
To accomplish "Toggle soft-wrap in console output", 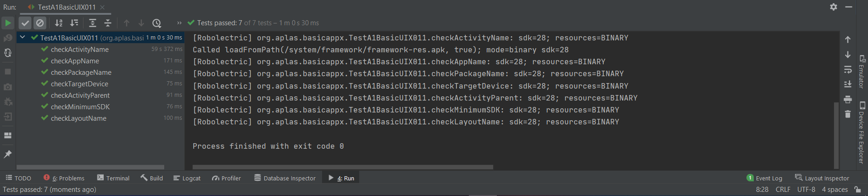I will [847, 70].
